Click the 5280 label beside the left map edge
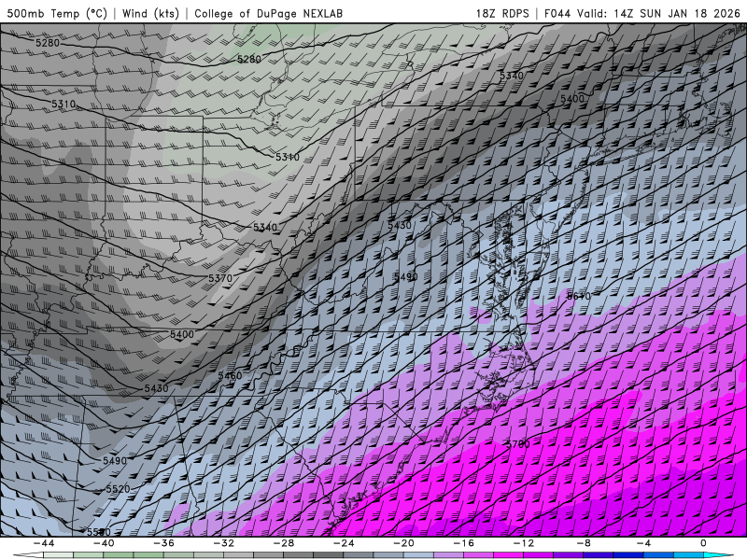 tap(48, 43)
